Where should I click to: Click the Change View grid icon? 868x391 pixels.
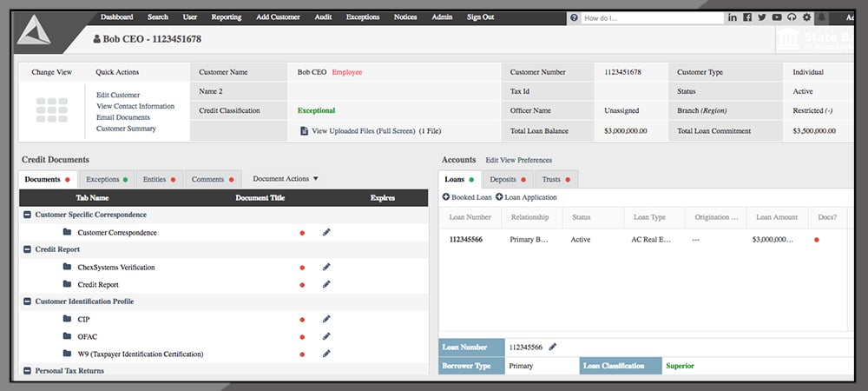click(x=51, y=110)
